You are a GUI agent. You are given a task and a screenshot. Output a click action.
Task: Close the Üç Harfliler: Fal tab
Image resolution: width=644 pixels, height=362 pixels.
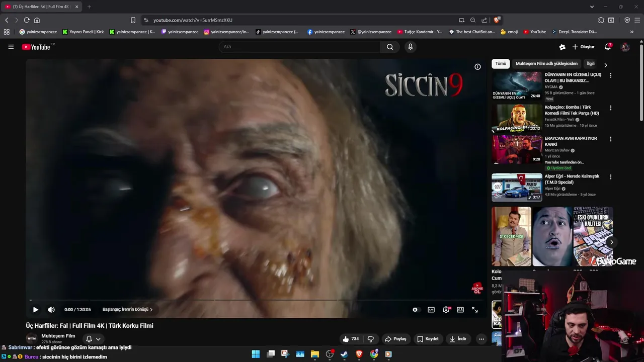point(77,7)
